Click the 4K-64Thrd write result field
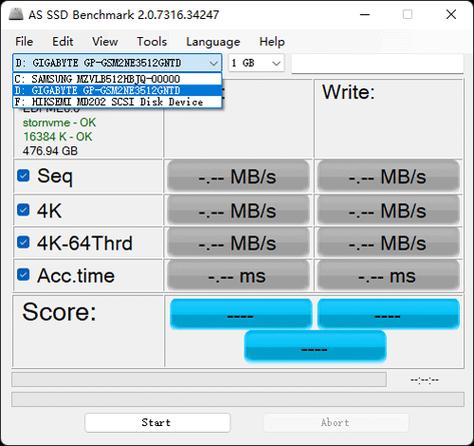The height and width of the screenshot is (446, 474). 388,243
